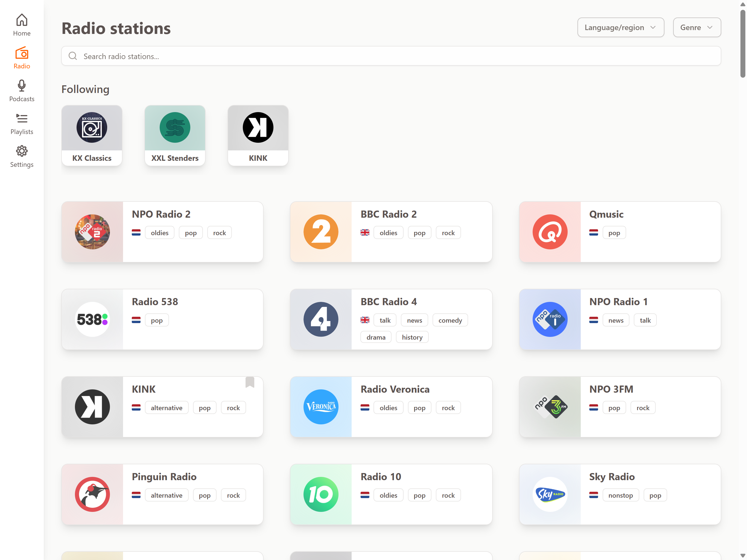Click the BBC Radio 2 logo
The image size is (747, 560).
[x=321, y=232]
